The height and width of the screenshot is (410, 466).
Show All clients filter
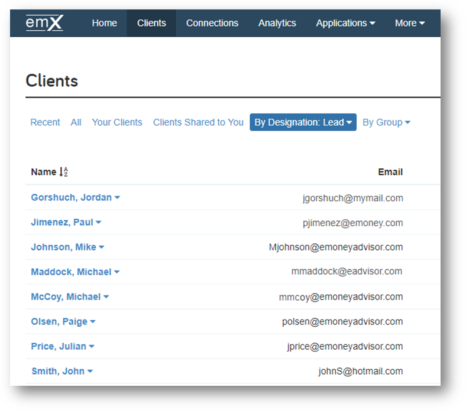pos(76,122)
